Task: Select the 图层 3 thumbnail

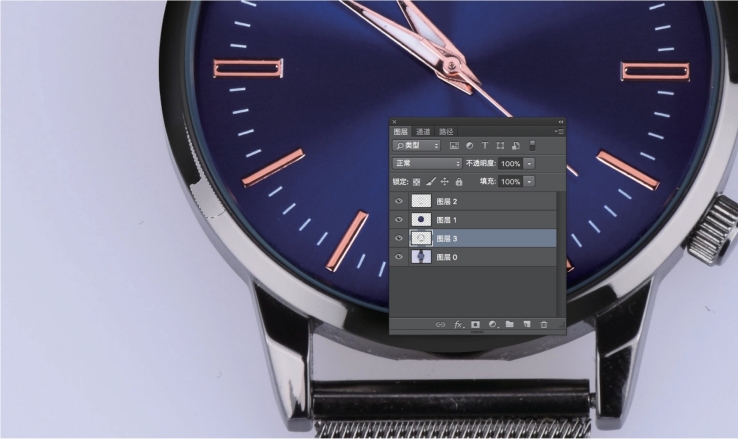Action: pyautogui.click(x=421, y=239)
